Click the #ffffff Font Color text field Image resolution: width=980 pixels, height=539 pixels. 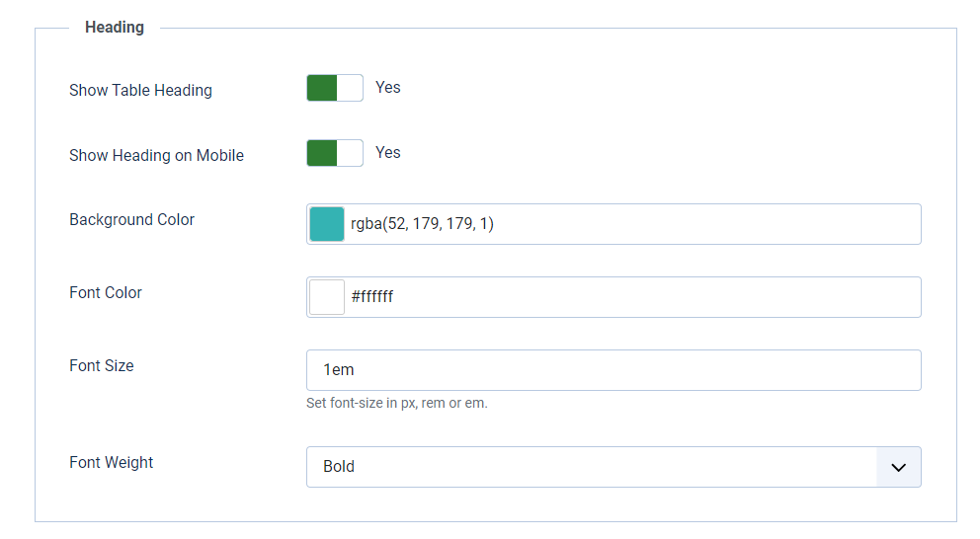click(632, 297)
